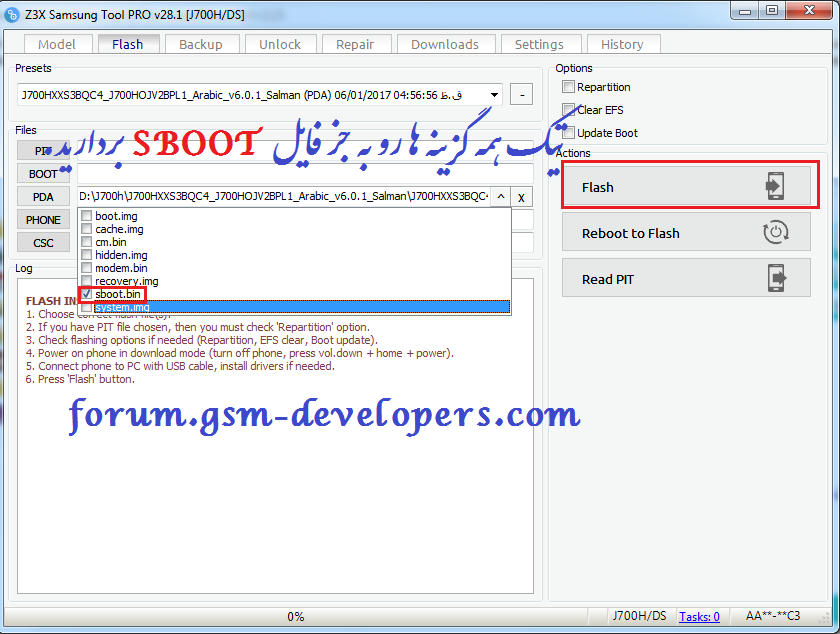The width and height of the screenshot is (840, 634).
Task: Click the CSC file button
Action: tap(43, 243)
